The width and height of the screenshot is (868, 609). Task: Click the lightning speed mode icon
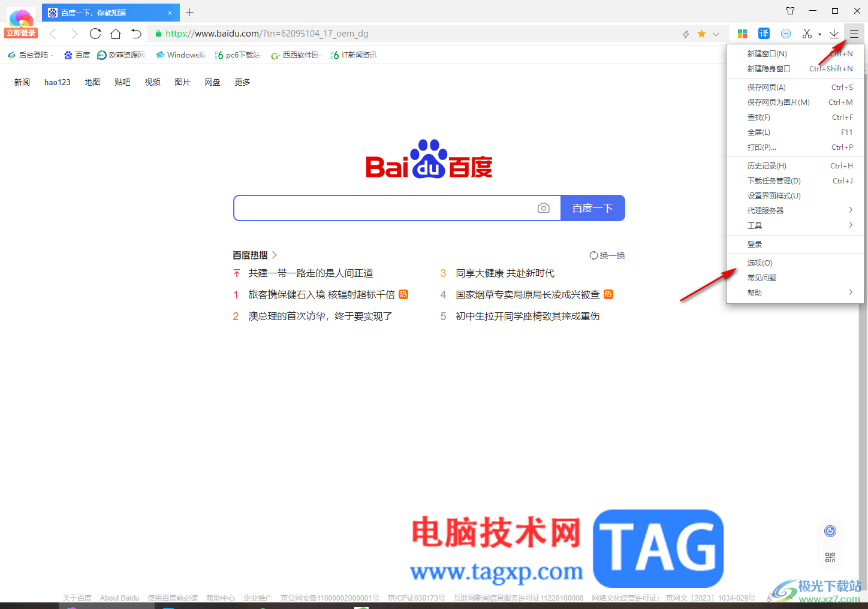coord(686,34)
